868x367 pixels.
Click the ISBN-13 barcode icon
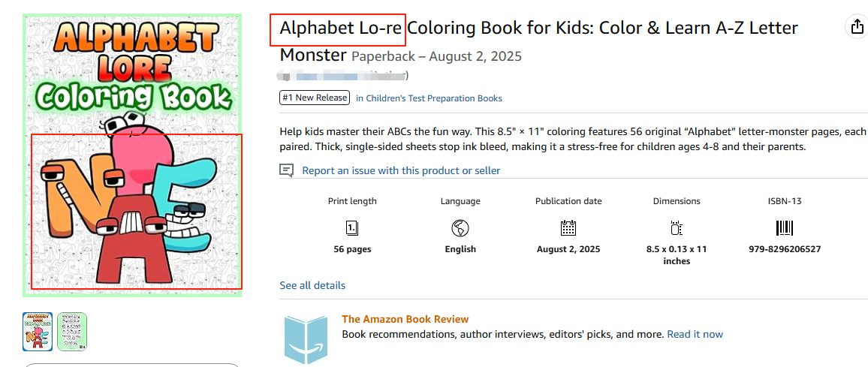coord(784,227)
